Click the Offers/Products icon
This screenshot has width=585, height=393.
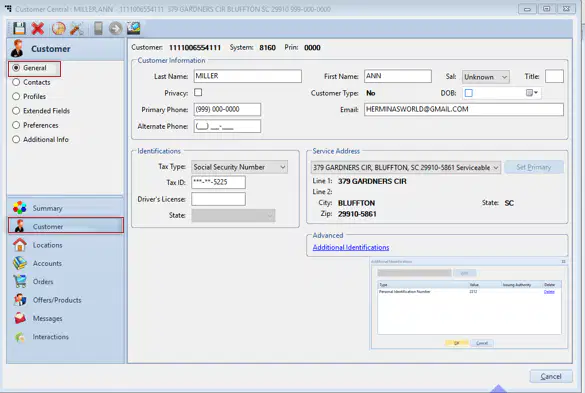click(x=20, y=300)
